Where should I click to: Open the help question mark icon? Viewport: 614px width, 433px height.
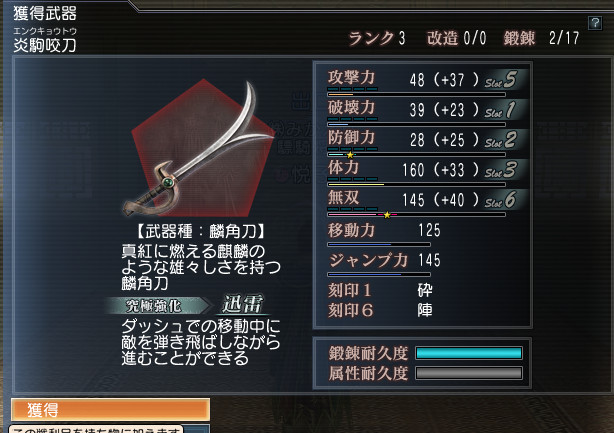595,23
